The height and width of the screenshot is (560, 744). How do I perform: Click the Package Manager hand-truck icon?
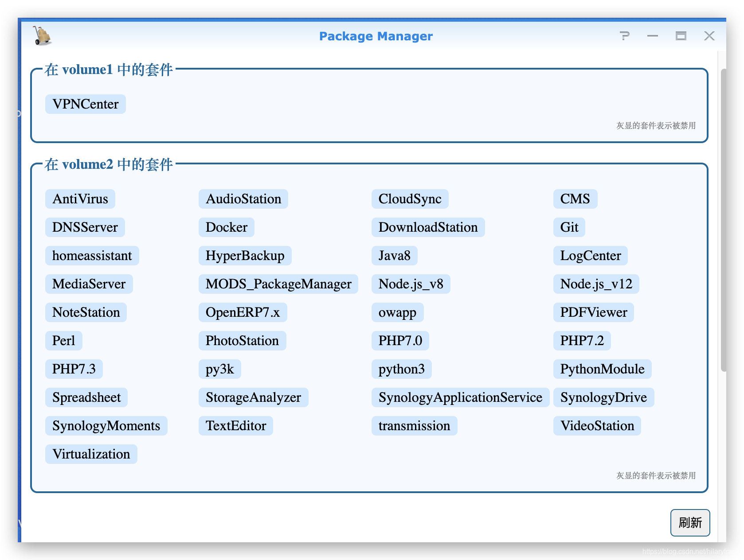click(x=42, y=36)
